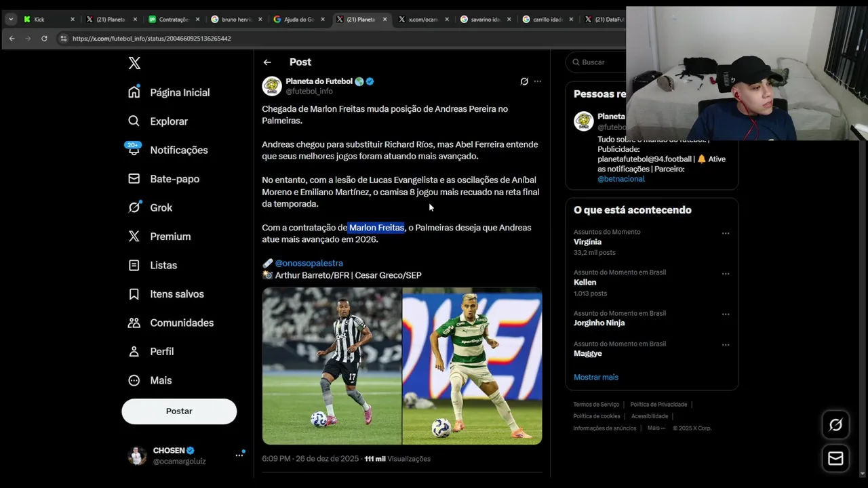Click the browser back button
This screenshot has width=868, height=488.
tap(12, 39)
